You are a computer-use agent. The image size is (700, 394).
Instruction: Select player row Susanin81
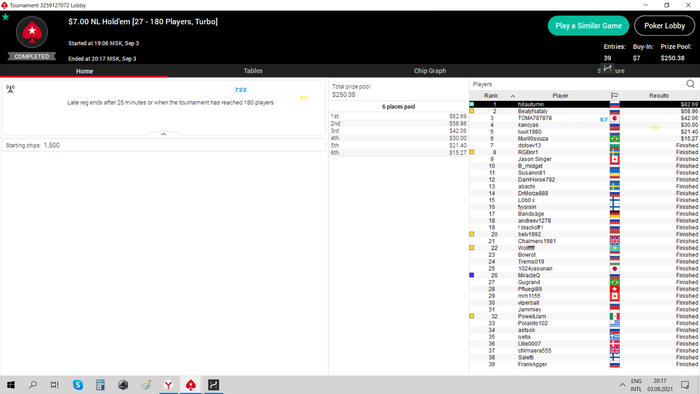pyautogui.click(x=584, y=173)
